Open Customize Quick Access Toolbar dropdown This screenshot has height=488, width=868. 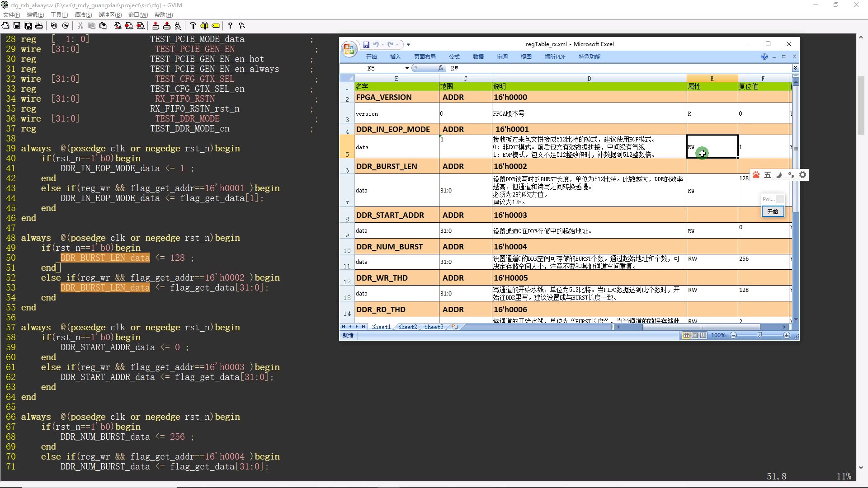coord(408,44)
